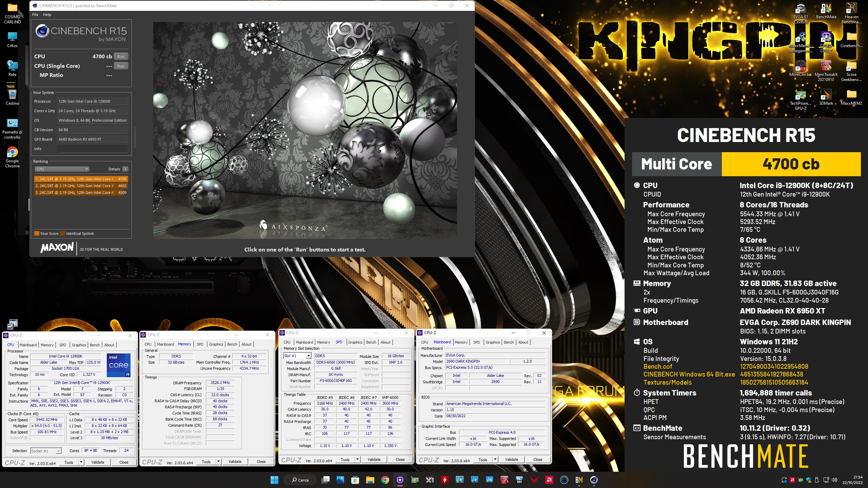Click the Intel Core i9 logo in CPU-Z
The width and height of the screenshot is (868, 488).
[118, 365]
